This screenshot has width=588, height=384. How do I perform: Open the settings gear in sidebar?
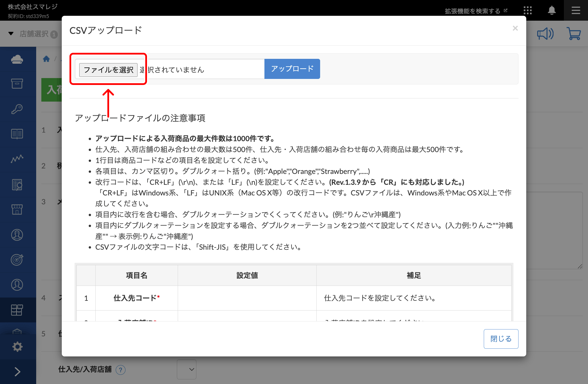coord(17,347)
